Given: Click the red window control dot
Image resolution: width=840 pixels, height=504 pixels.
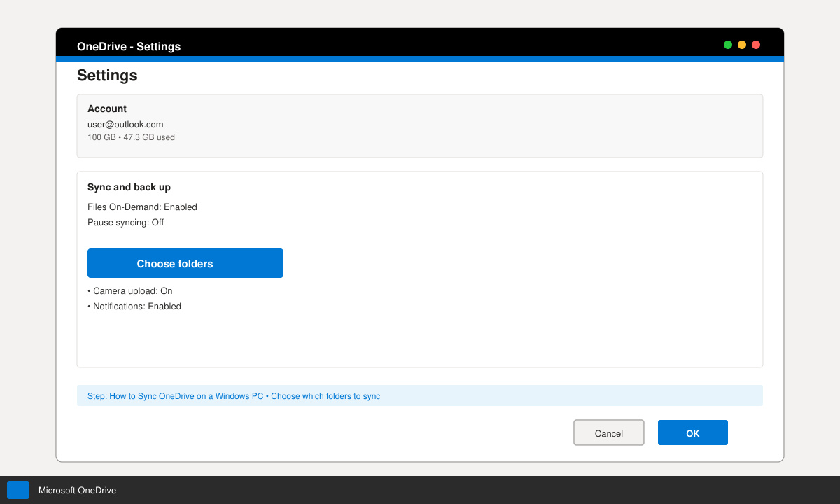Looking at the screenshot, I should tap(756, 45).
